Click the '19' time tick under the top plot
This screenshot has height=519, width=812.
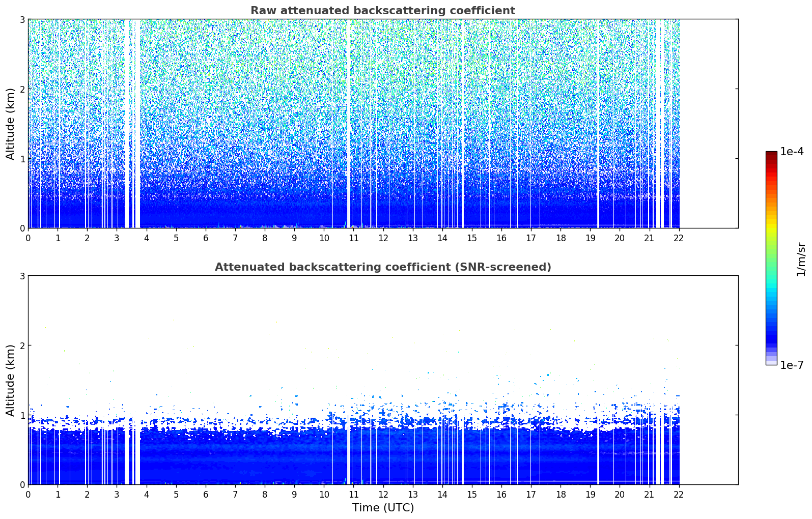590,238
